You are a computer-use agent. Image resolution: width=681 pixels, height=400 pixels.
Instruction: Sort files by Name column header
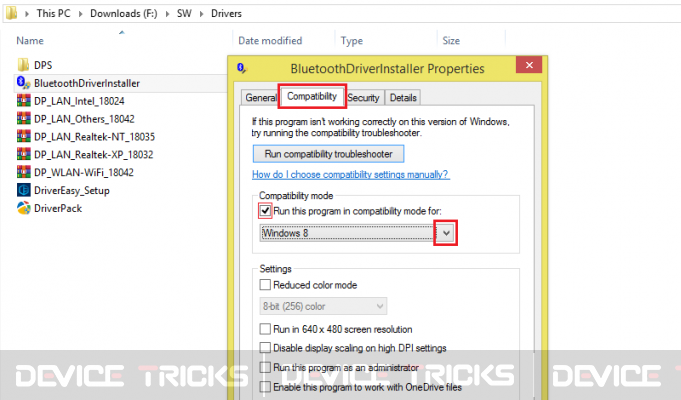pos(30,40)
